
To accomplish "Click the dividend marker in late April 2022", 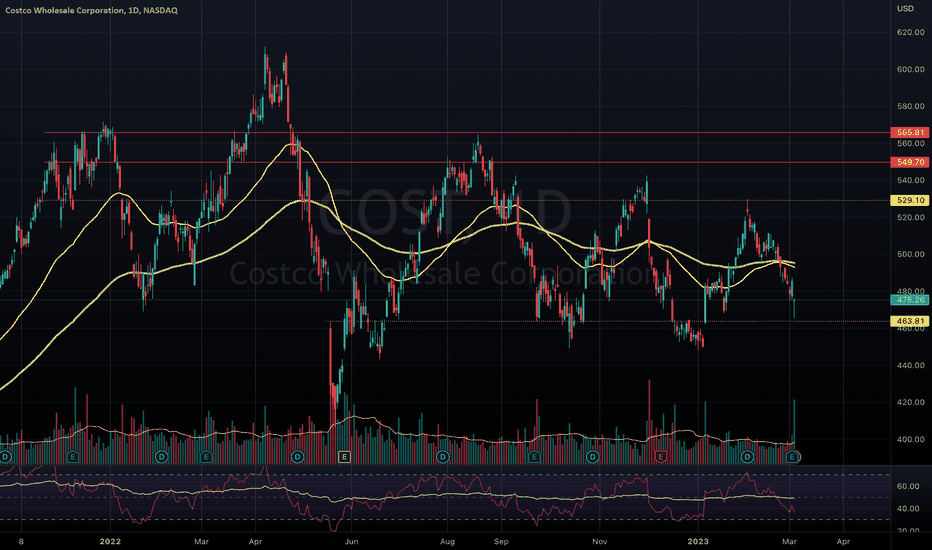I will point(297,457).
